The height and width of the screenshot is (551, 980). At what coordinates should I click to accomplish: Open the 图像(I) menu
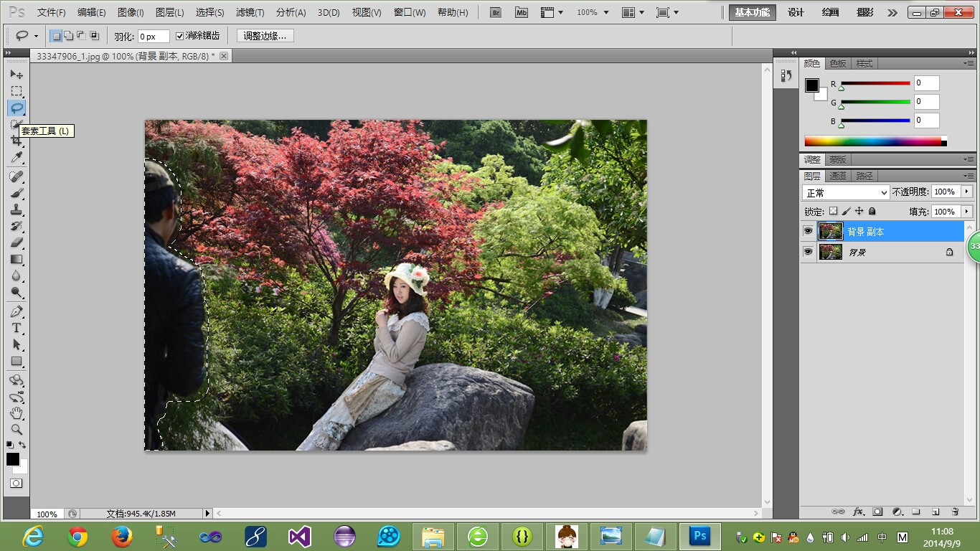[131, 13]
